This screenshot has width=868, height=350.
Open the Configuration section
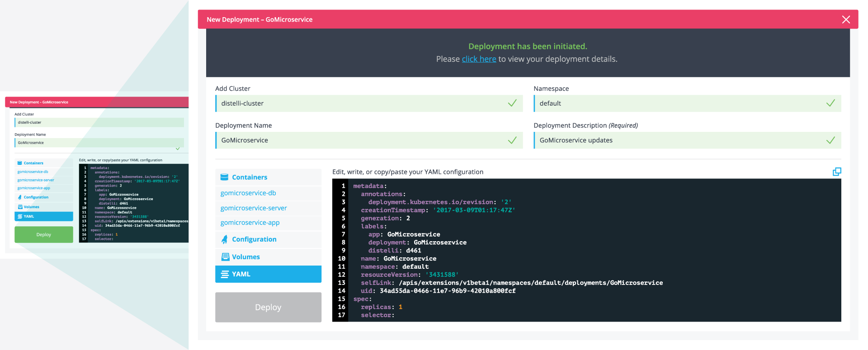tap(254, 239)
